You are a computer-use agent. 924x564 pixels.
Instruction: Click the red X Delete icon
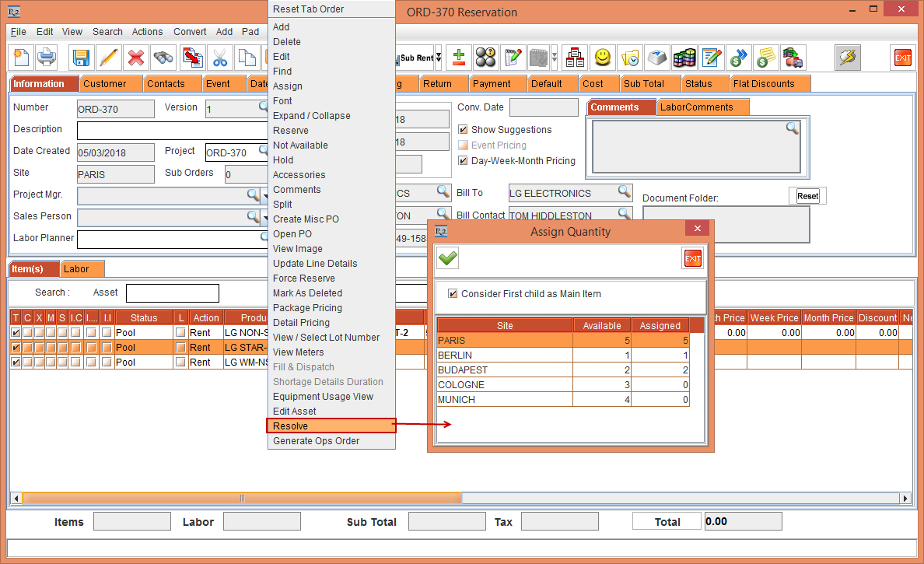coord(136,58)
